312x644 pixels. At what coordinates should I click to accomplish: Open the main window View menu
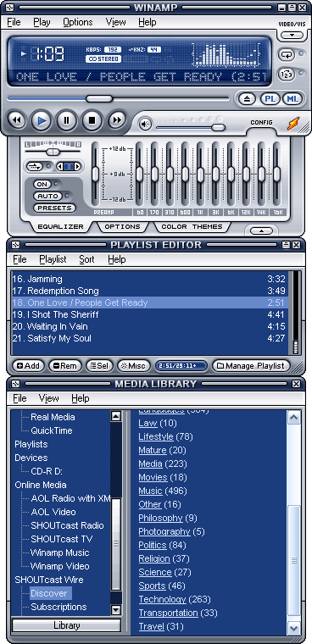115,22
